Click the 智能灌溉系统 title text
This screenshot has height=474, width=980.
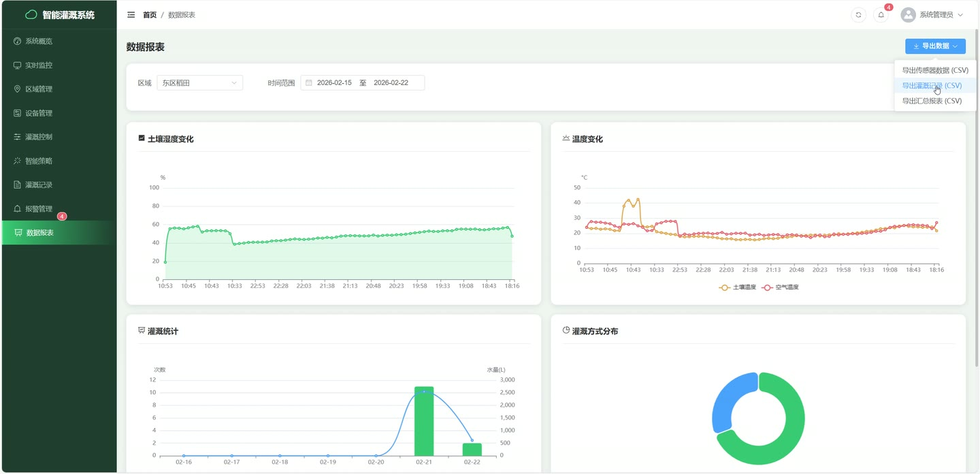pyautogui.click(x=68, y=15)
